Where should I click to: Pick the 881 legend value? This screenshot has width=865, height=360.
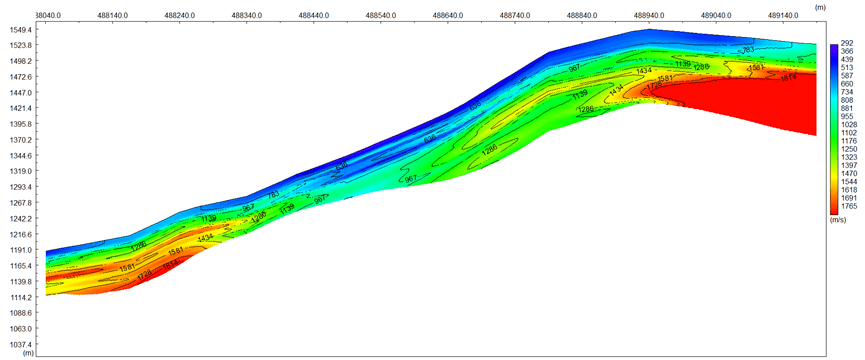click(847, 109)
